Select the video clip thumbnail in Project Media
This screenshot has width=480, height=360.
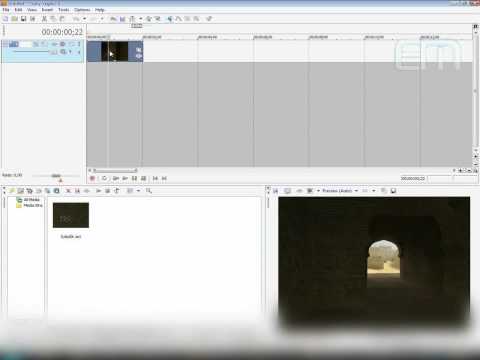[71, 215]
